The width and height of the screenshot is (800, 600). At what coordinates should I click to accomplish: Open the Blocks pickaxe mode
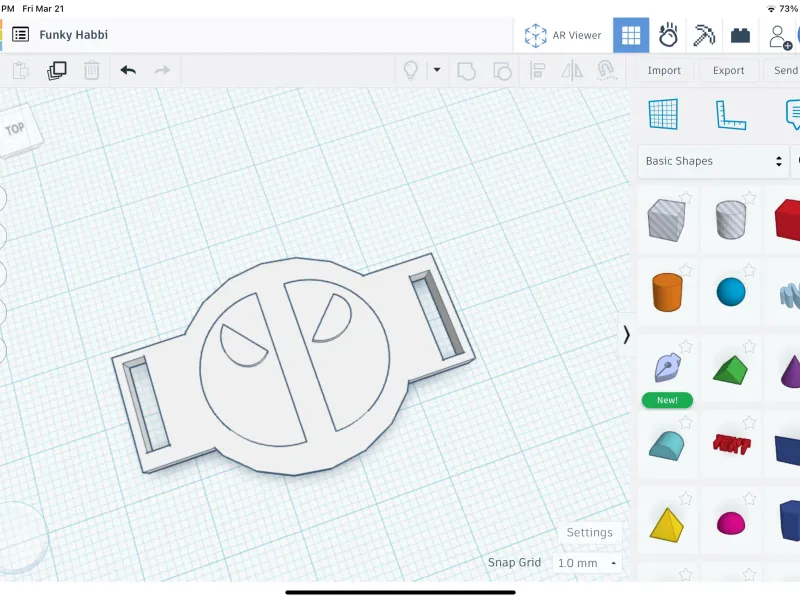(x=704, y=35)
